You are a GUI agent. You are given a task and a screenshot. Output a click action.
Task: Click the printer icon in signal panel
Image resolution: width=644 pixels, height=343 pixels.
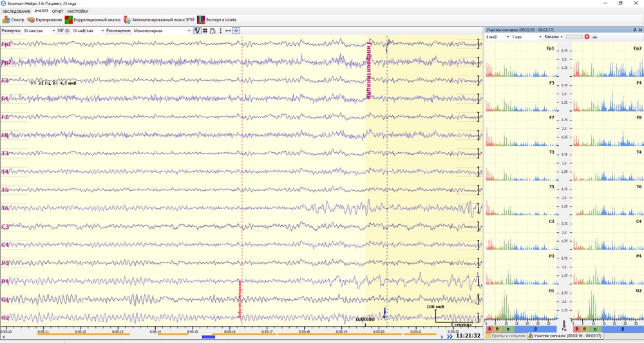[x=595, y=37]
